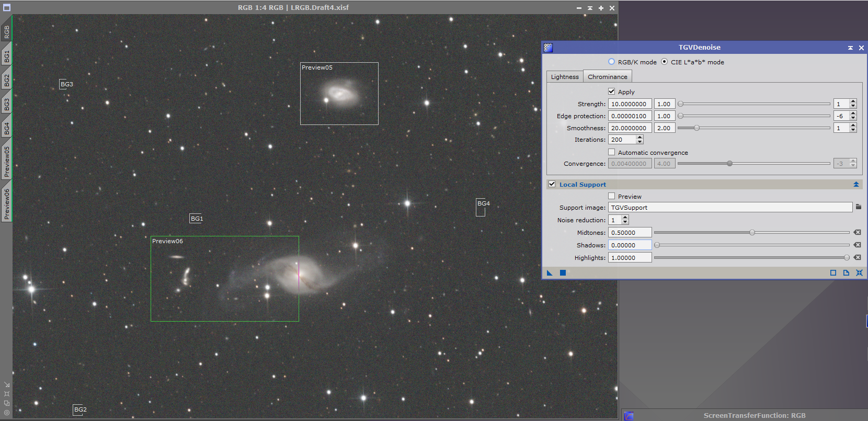
Task: Open the TGVDenoise documentation page icon
Action: coord(846,273)
